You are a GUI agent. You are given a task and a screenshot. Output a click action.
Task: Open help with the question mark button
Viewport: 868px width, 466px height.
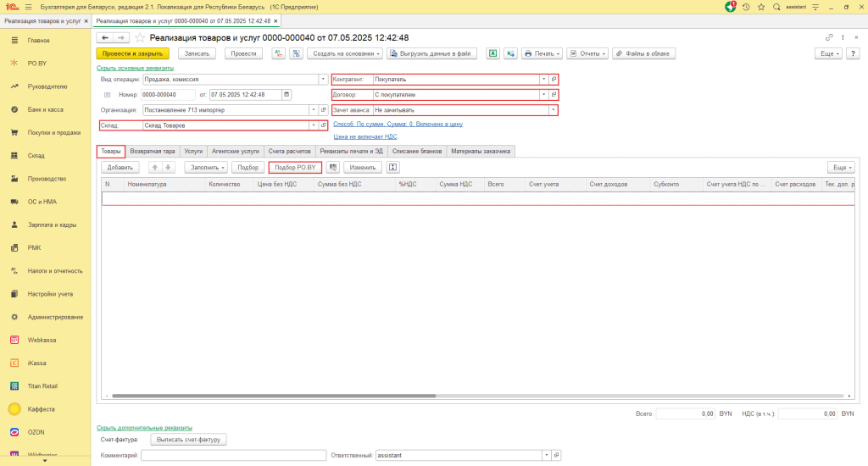click(x=853, y=53)
